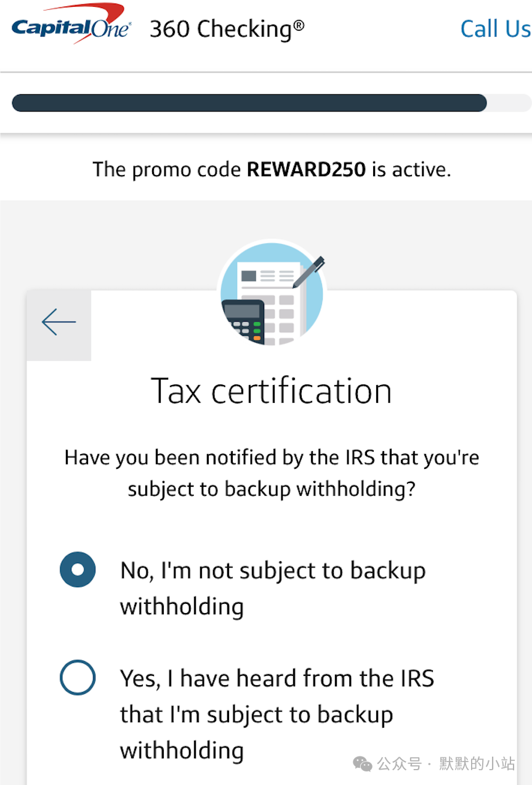Screen dimensions: 532x785
Task: Click the unfilled end of progress bar
Action: pyautogui.click(x=509, y=103)
